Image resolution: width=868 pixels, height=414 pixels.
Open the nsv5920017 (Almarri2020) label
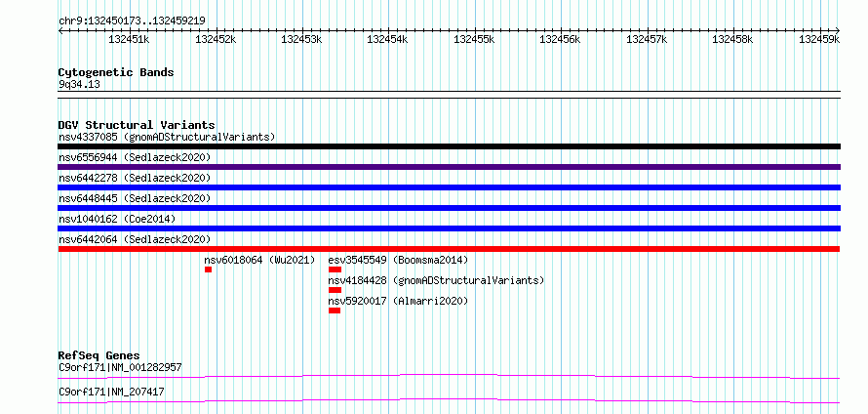[x=398, y=301]
